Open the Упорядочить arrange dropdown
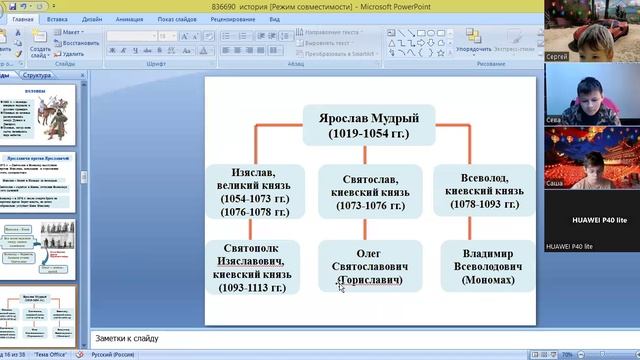 point(473,42)
